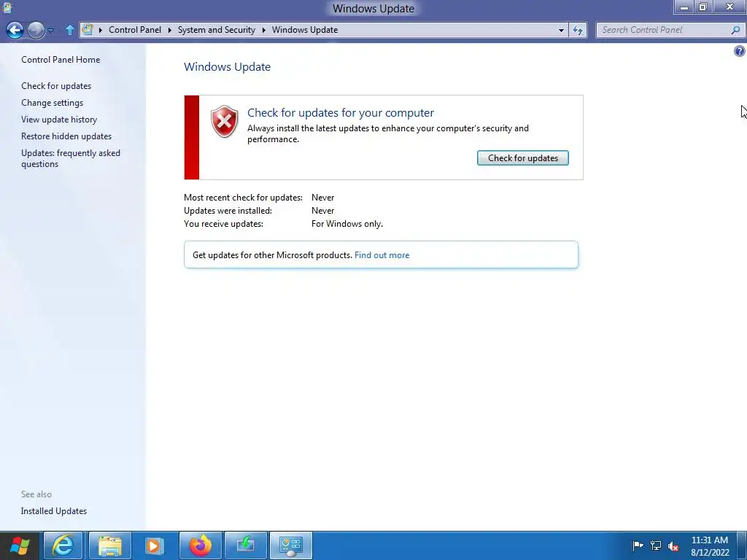Open the green arrow installer taskbar icon
The height and width of the screenshot is (560, 747).
tap(245, 545)
